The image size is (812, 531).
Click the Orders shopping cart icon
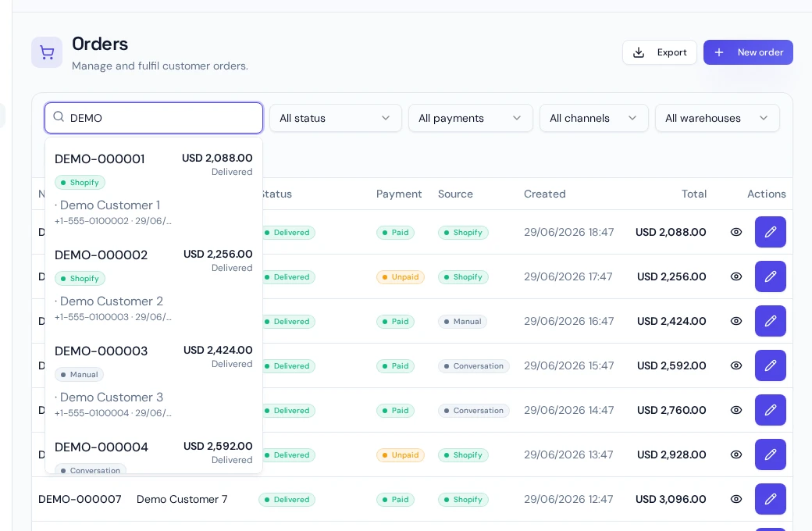click(47, 52)
